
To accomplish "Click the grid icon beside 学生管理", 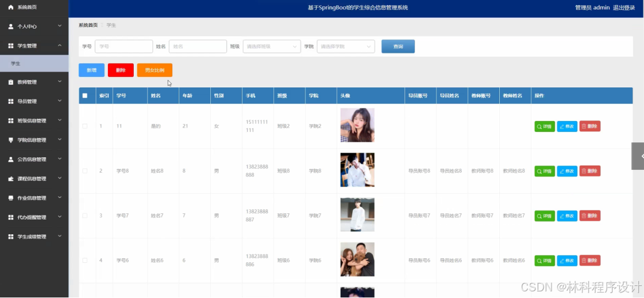I will click(10, 46).
